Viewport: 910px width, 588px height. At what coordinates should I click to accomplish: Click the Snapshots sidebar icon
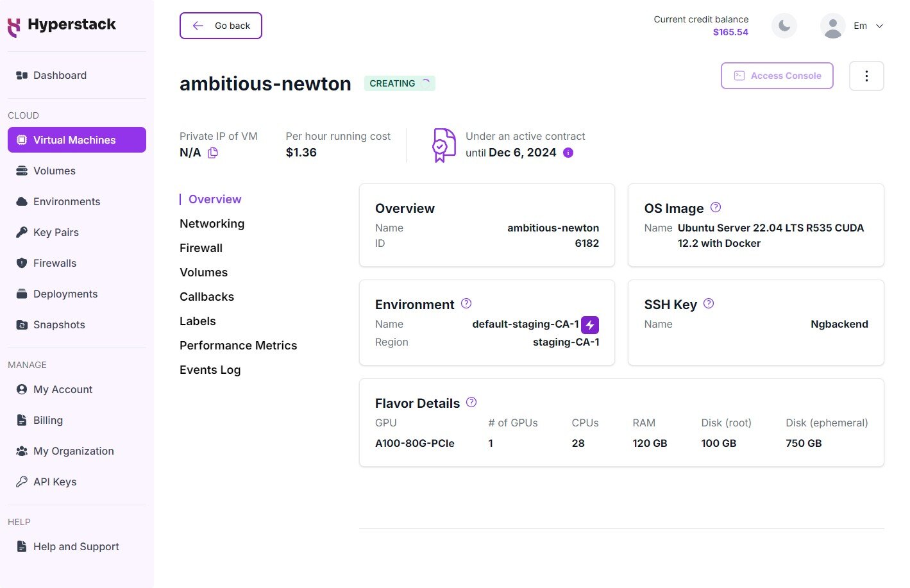(x=22, y=324)
